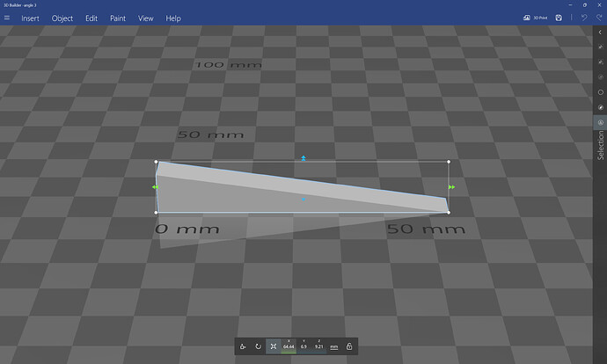
Task: Click the Undo arrow icon
Action: pyautogui.click(x=584, y=18)
